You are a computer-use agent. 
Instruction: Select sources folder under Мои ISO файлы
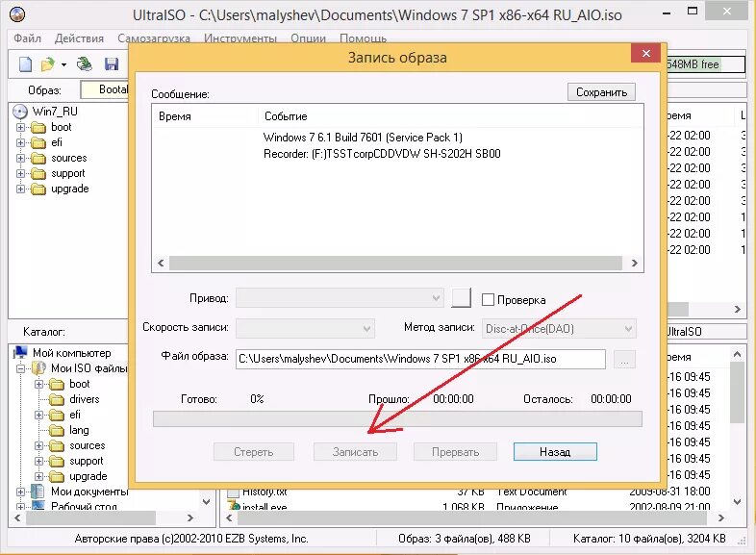pyautogui.click(x=87, y=445)
